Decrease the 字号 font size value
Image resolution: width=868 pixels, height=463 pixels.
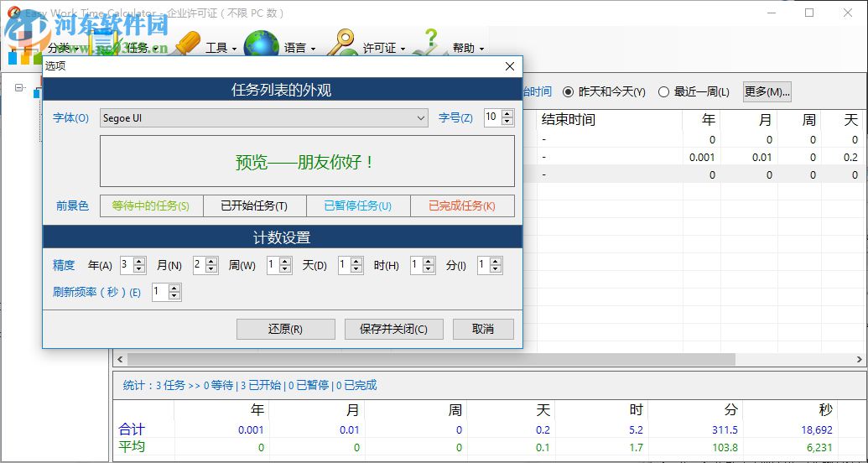(x=507, y=122)
